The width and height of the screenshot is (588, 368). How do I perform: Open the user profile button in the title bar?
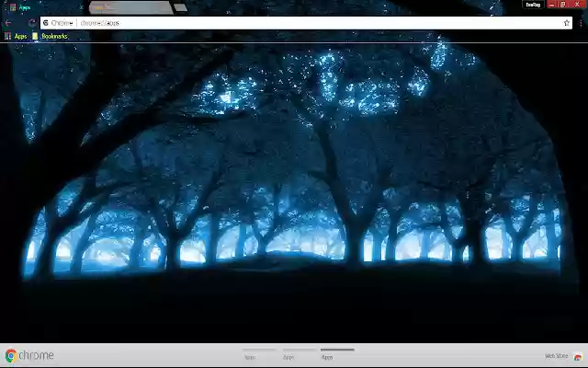click(533, 5)
